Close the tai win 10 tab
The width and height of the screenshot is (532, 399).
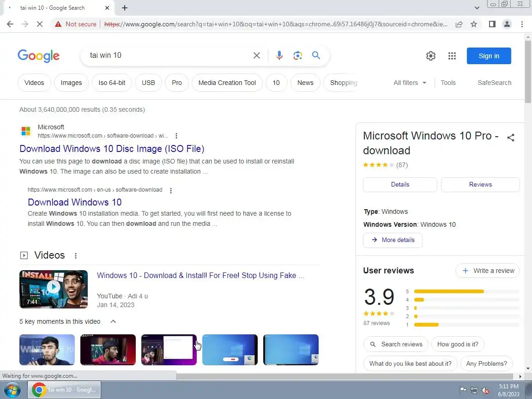click(107, 8)
